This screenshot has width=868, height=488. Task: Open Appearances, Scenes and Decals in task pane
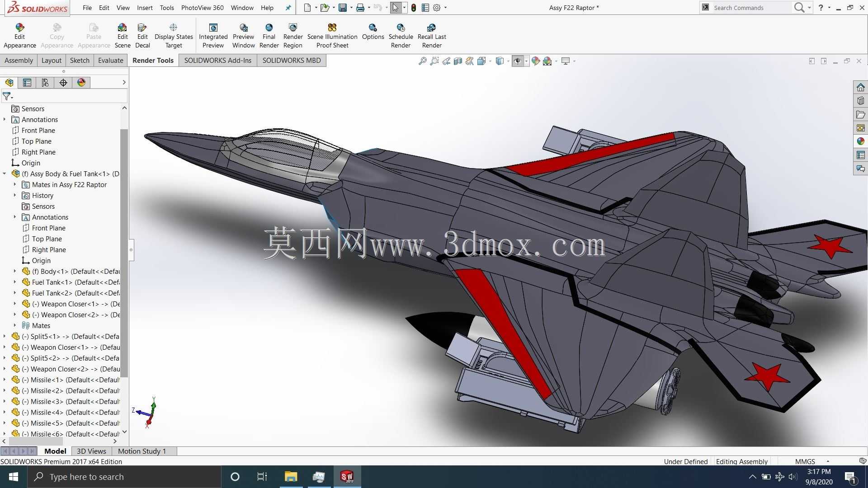(x=861, y=141)
